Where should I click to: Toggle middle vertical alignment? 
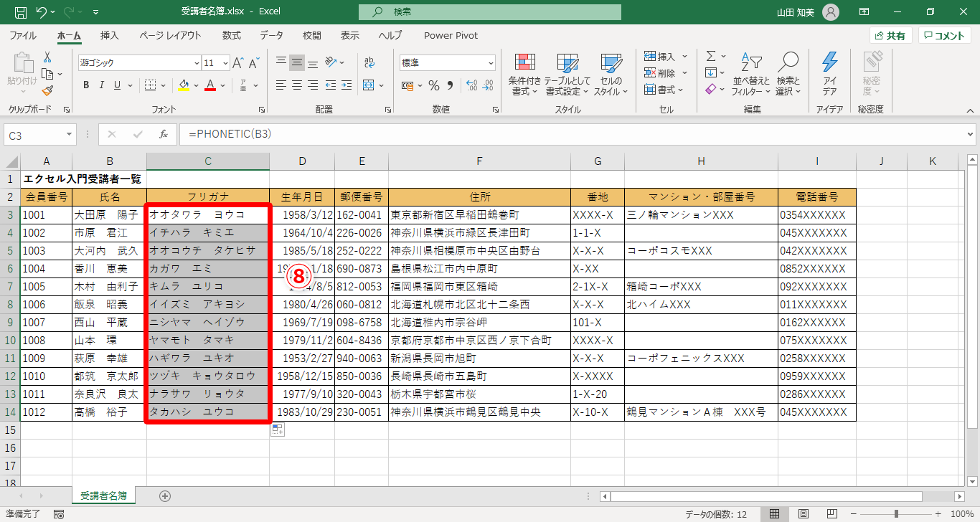pyautogui.click(x=297, y=62)
